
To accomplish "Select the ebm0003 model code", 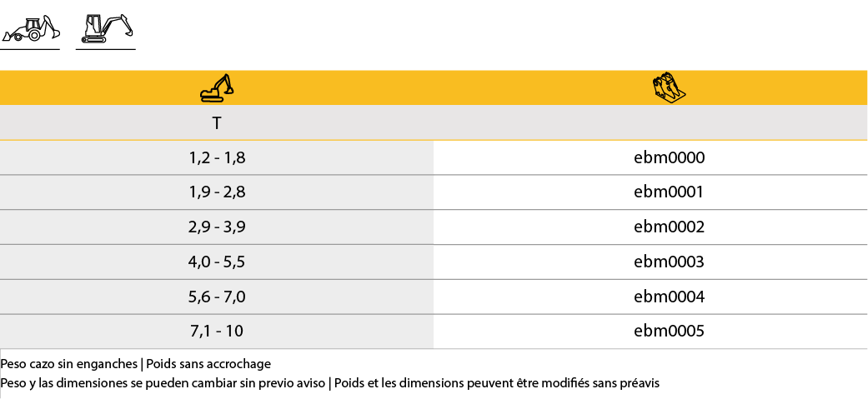I will click(669, 262).
